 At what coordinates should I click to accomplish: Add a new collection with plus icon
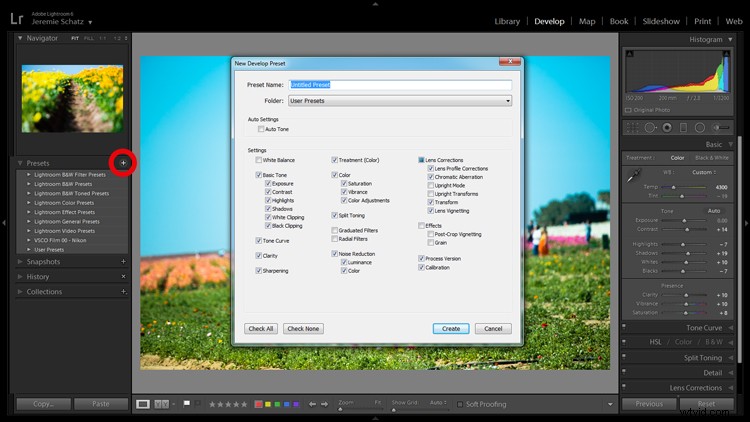coord(123,291)
